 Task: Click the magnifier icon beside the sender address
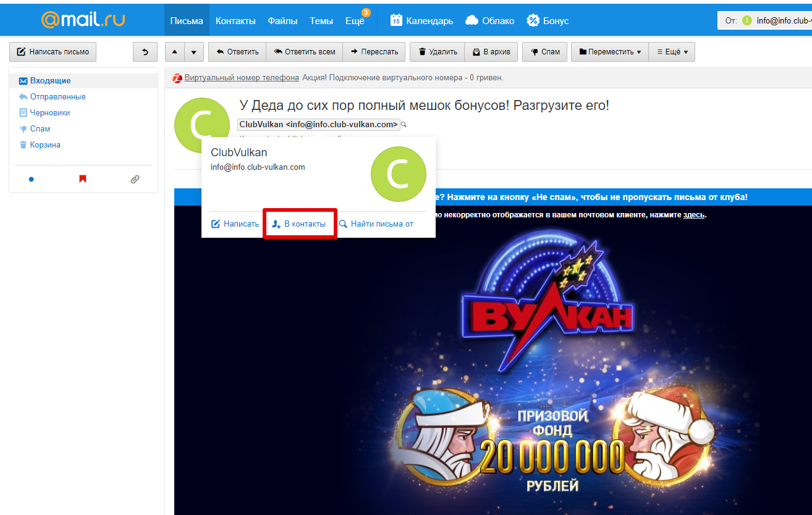click(x=404, y=125)
